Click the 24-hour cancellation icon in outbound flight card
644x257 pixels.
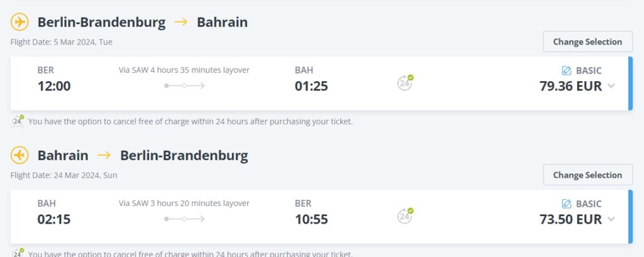click(x=406, y=82)
